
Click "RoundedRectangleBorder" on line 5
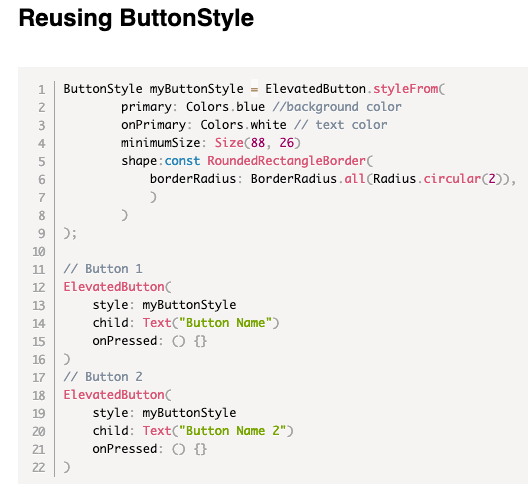(286, 161)
